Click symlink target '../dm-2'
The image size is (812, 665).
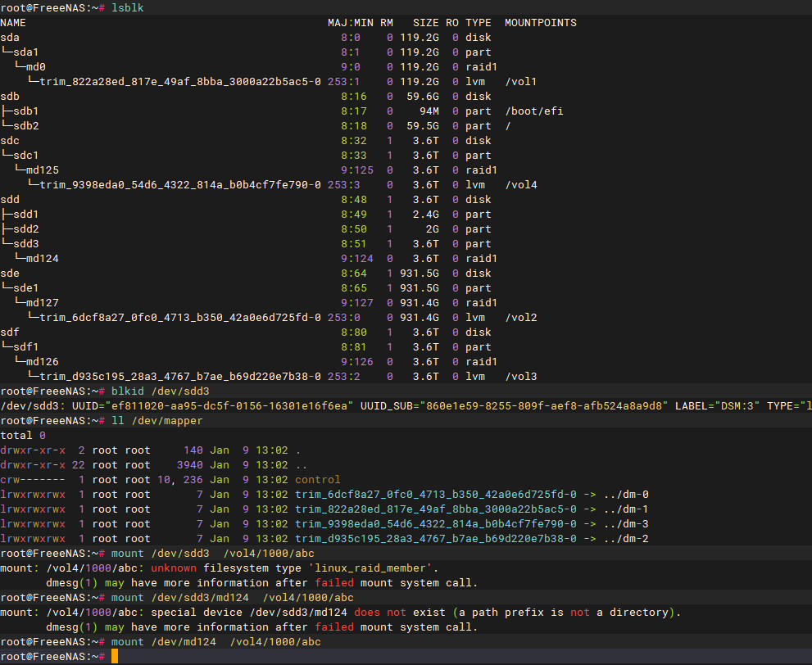pyautogui.click(x=625, y=539)
